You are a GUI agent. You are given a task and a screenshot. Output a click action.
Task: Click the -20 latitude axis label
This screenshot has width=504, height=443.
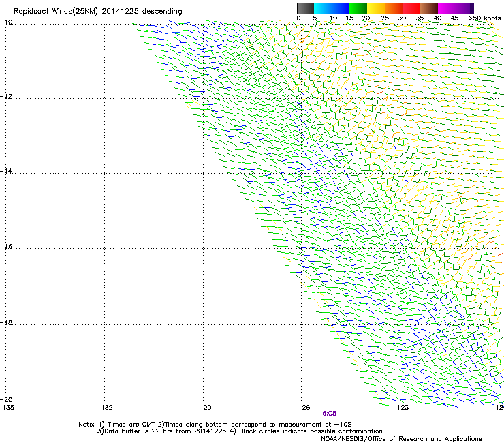(x=6, y=399)
